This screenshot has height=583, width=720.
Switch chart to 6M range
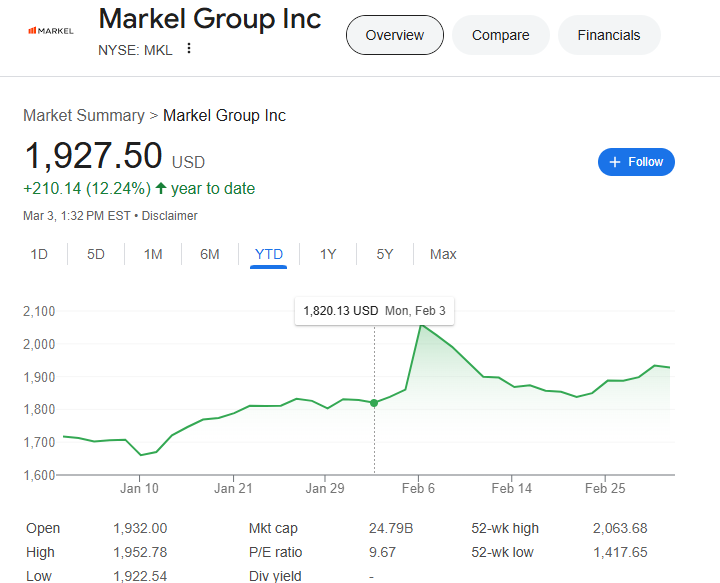point(210,254)
